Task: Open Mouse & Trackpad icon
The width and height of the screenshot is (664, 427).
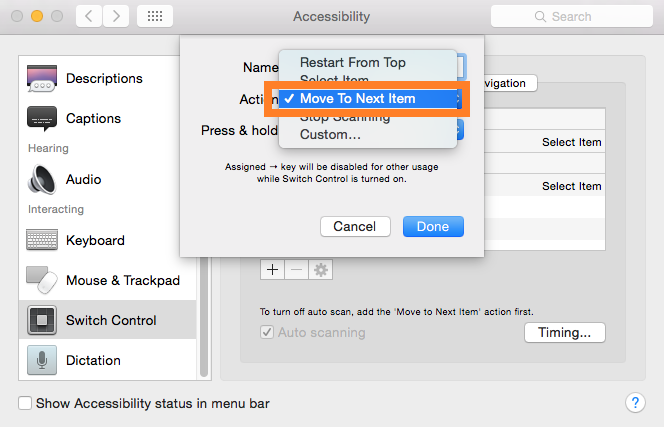Action: (x=41, y=280)
